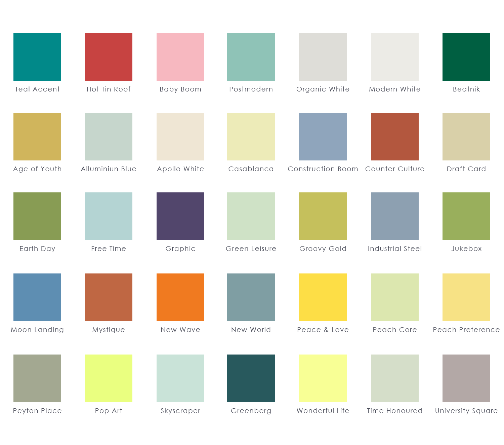Click the 'Graphic' name label
Viewport: 504px width, 445px height.
click(180, 249)
